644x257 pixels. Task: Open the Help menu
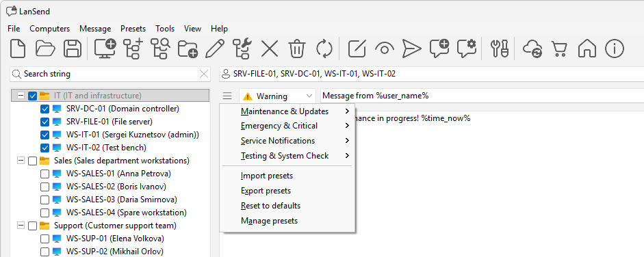coord(219,29)
